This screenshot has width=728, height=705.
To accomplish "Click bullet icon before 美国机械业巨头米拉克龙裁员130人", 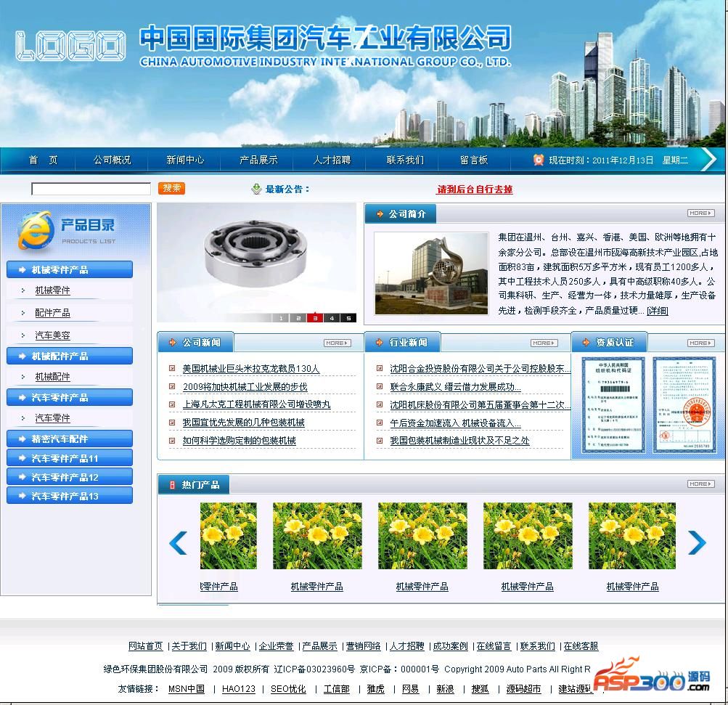I will click(x=172, y=368).
